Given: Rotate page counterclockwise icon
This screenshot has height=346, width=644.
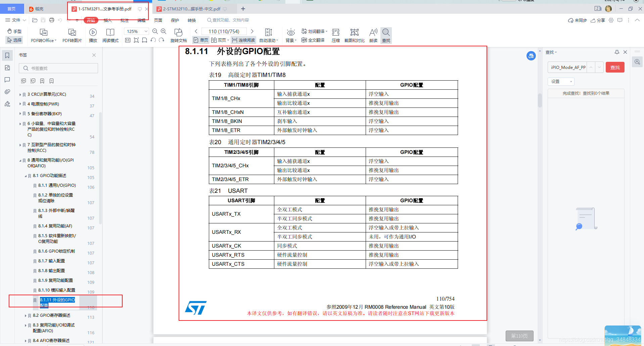Looking at the screenshot, I should pos(153,40).
